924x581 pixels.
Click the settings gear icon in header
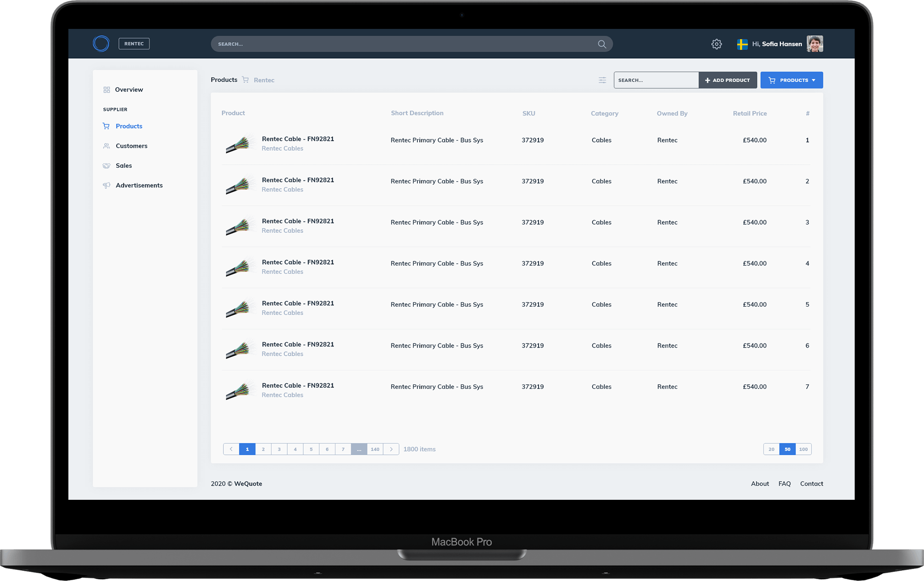pyautogui.click(x=716, y=44)
